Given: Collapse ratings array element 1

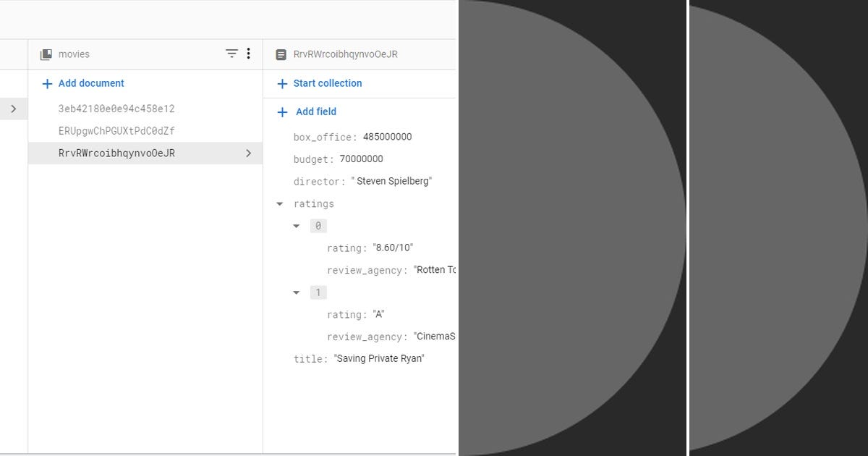Looking at the screenshot, I should tap(296, 292).
